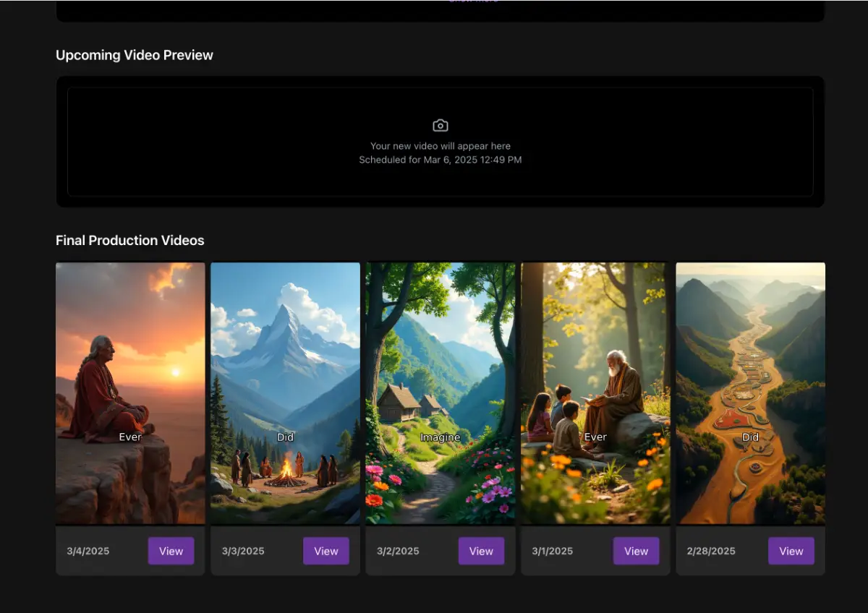The image size is (868, 613).
Task: Click the Final Production Videos heading
Action: pos(130,241)
